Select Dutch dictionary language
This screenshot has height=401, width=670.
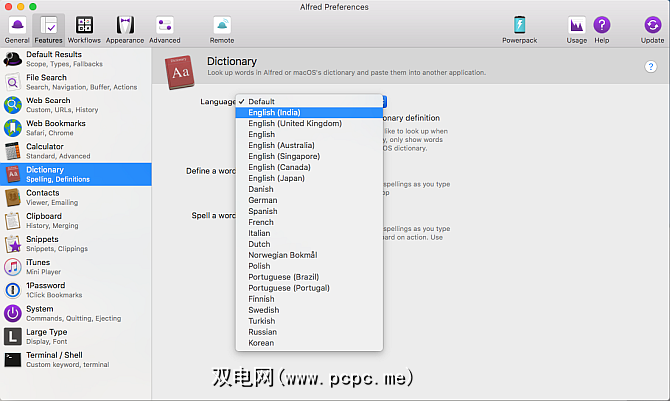[x=309, y=244]
